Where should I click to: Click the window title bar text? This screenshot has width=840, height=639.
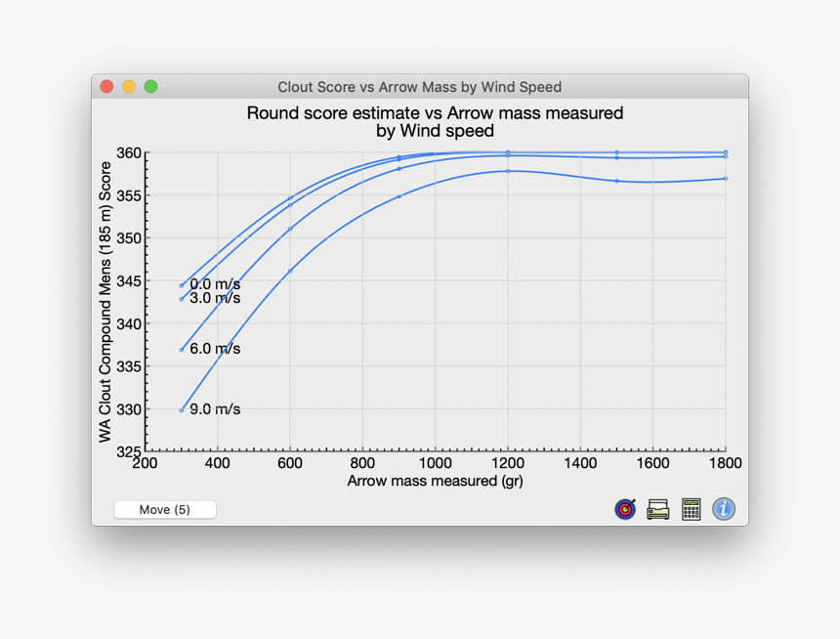click(420, 87)
